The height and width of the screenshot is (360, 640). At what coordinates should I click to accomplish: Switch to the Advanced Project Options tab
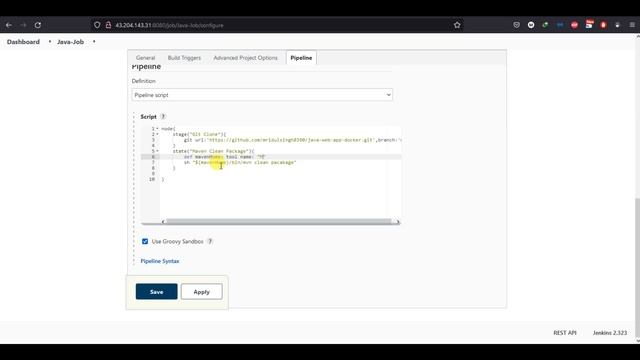click(245, 58)
